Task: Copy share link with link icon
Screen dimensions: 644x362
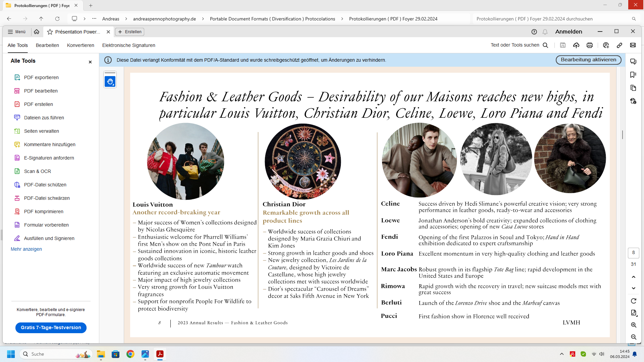Action: (620, 45)
